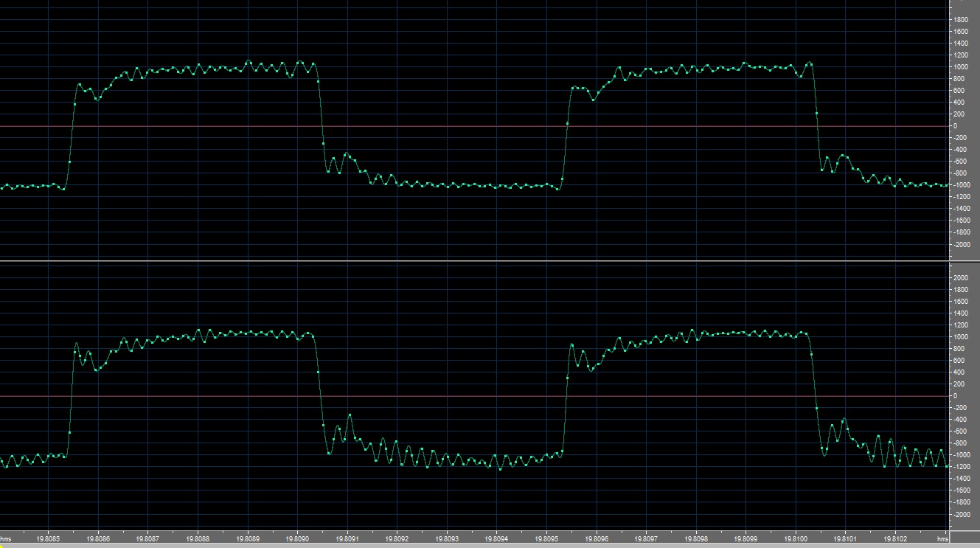
Task: Set the cursor at ruler mark 19.8102
Action: (x=895, y=539)
